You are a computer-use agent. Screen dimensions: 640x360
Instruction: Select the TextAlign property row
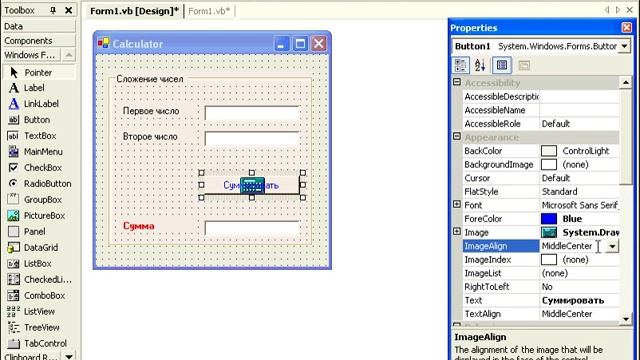[541, 314]
